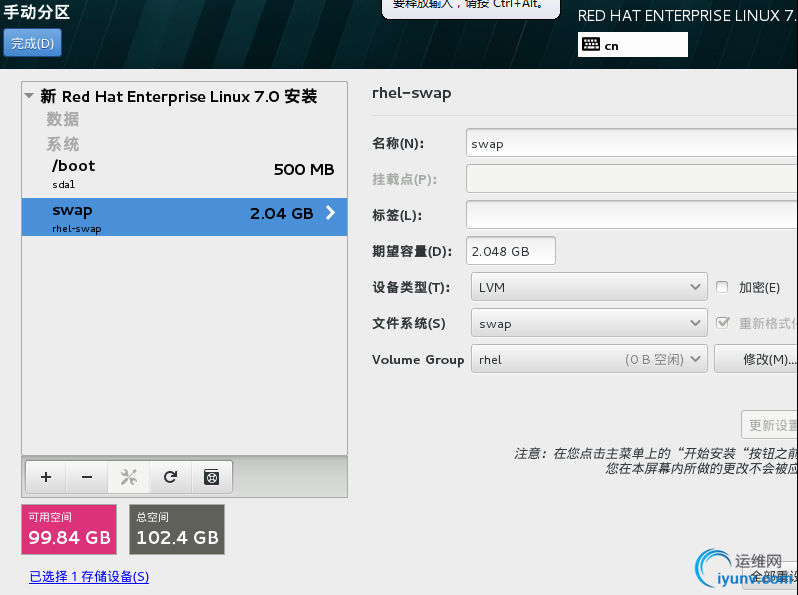Open the 文件系统 swap dropdown
The height and width of the screenshot is (595, 798).
[589, 323]
